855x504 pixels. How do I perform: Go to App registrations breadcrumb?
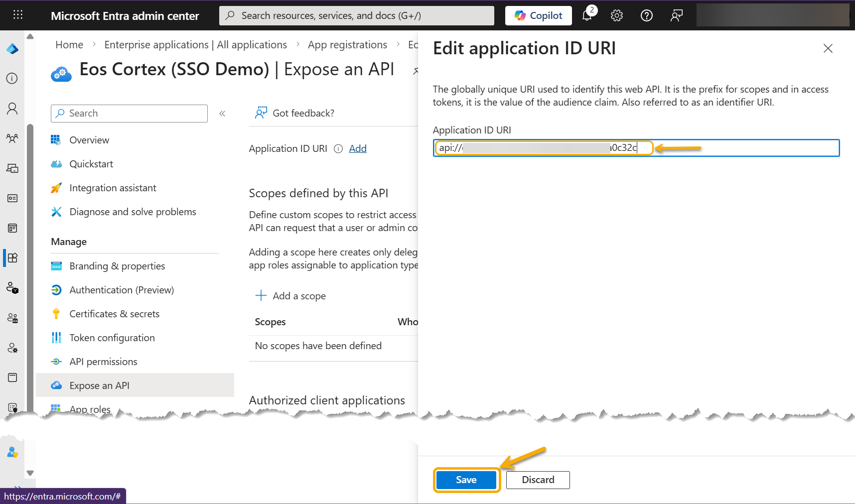[x=347, y=45]
